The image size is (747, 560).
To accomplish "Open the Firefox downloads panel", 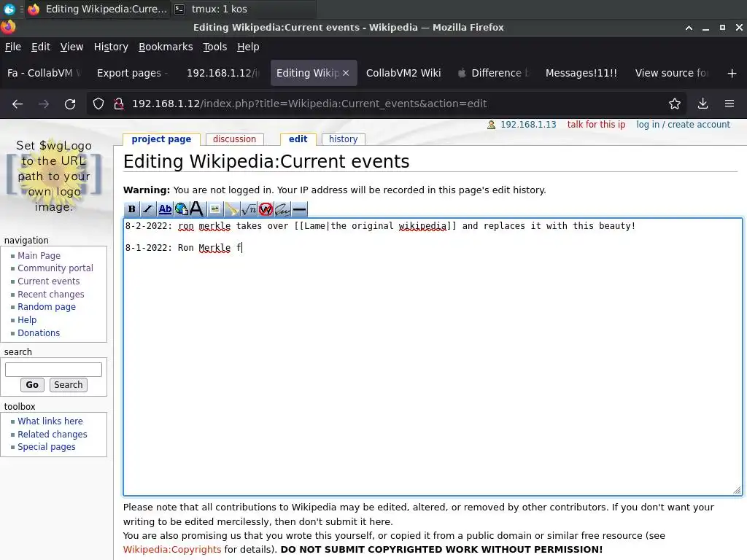I will coord(703,104).
